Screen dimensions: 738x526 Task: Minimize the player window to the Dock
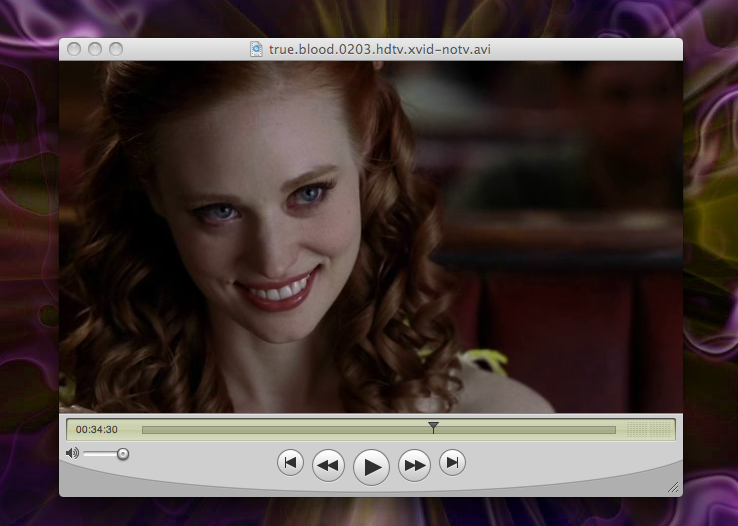[96, 49]
